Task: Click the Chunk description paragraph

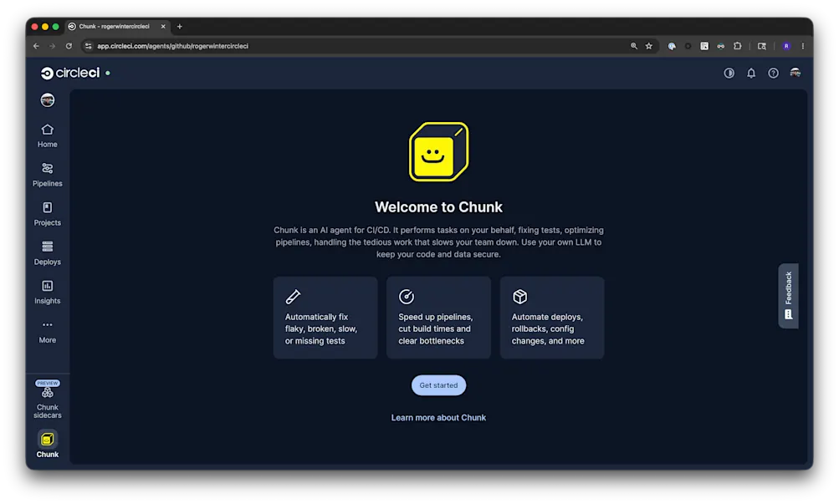Action: point(438,242)
